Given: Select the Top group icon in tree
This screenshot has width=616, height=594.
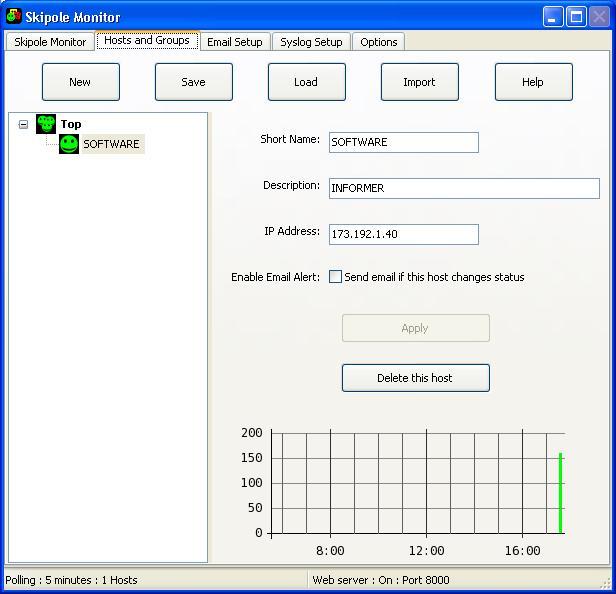Looking at the screenshot, I should pyautogui.click(x=46, y=124).
